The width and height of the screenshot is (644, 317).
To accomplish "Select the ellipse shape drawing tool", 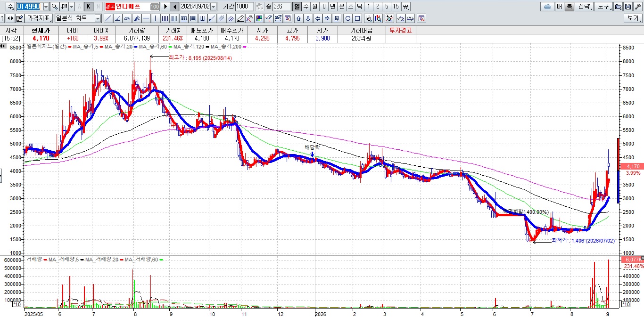I will [348, 18].
